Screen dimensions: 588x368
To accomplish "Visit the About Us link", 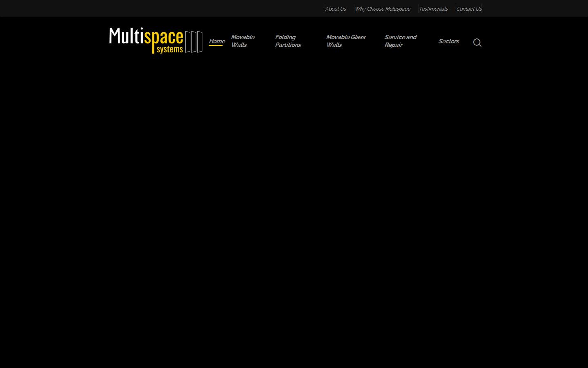I will 335,9.
